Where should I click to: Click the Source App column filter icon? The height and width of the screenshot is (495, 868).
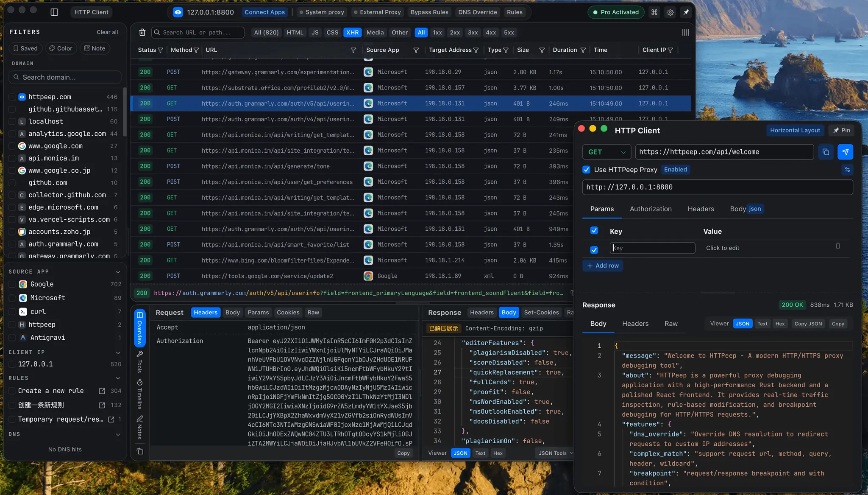(x=416, y=50)
